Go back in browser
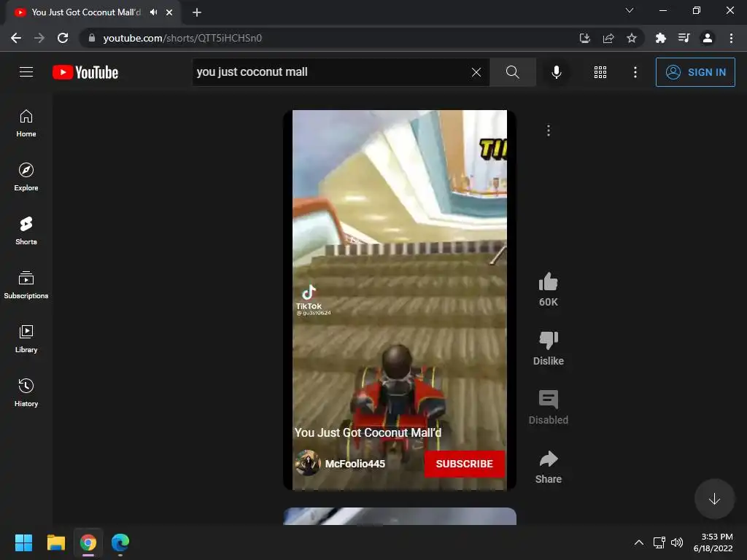747x560 pixels. click(x=16, y=38)
